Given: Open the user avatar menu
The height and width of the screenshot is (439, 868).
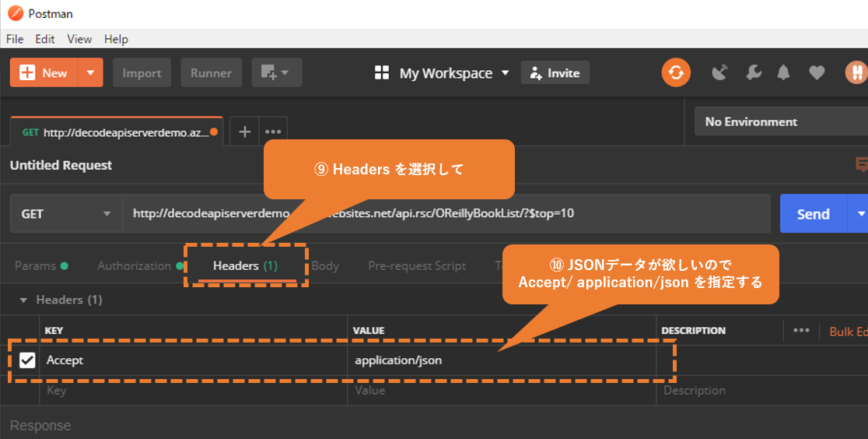Looking at the screenshot, I should click(x=856, y=72).
